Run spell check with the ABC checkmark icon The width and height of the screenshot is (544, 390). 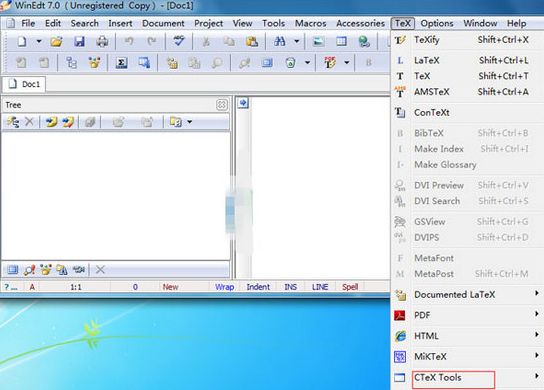coord(179,41)
